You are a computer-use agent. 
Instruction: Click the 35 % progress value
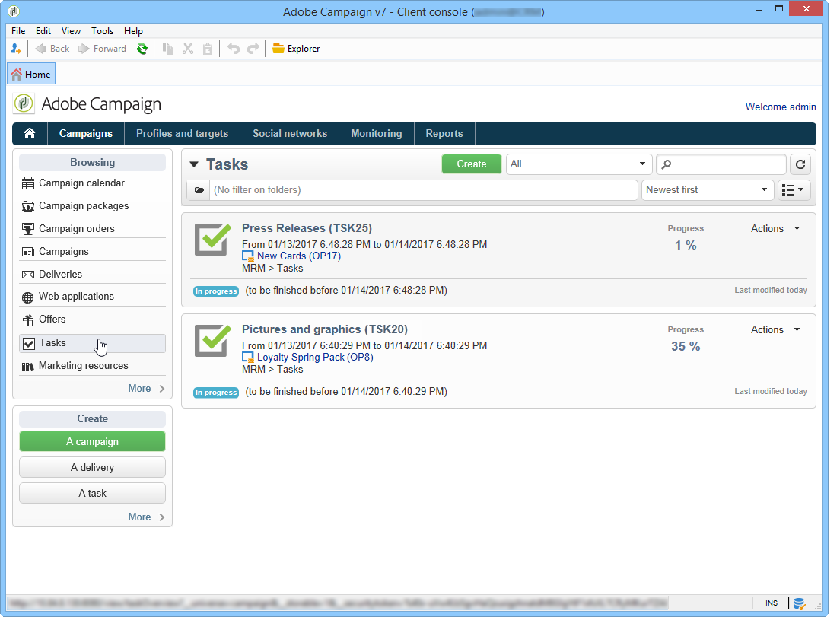click(686, 347)
